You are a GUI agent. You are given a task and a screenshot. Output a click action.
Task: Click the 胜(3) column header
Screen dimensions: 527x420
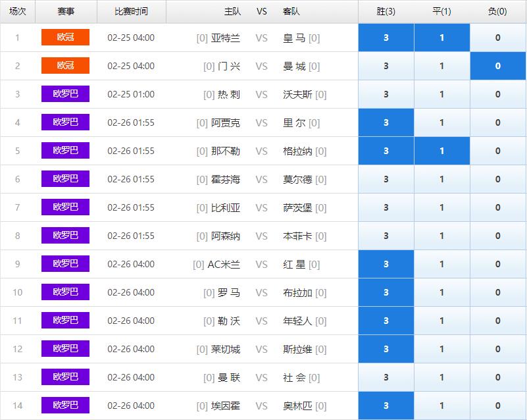386,11
